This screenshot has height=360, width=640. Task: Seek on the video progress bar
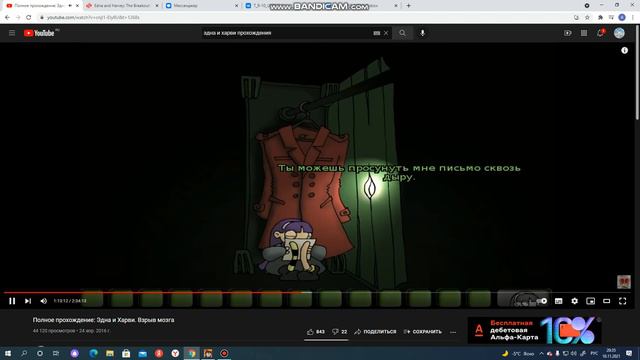(317, 292)
